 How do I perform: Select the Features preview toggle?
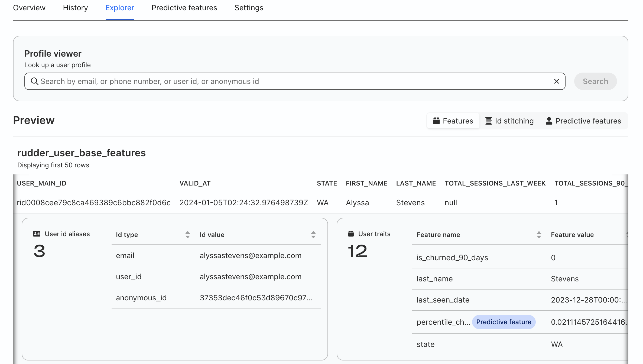tap(453, 121)
